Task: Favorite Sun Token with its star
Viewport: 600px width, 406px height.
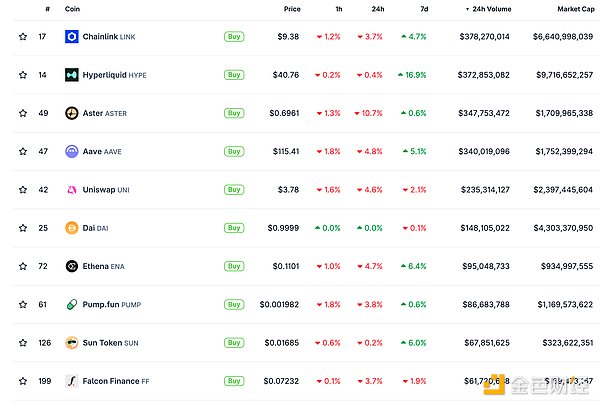Action: point(22,343)
